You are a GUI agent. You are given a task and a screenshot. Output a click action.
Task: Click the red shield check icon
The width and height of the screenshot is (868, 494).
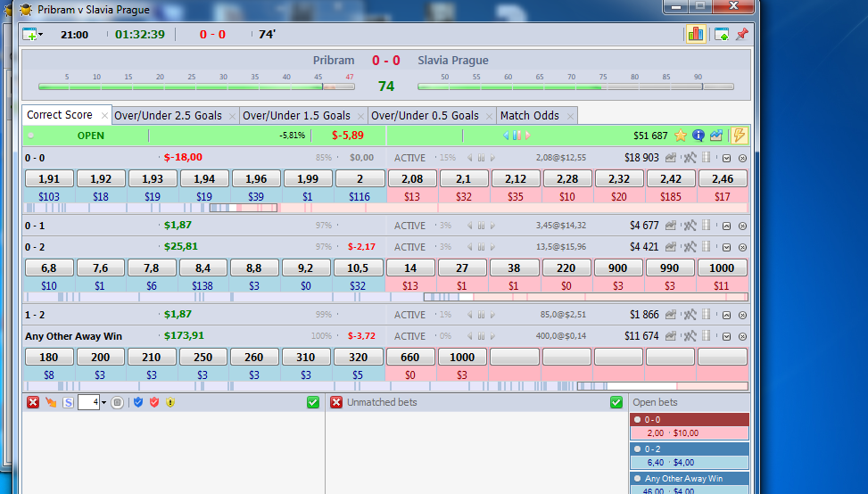coord(154,402)
